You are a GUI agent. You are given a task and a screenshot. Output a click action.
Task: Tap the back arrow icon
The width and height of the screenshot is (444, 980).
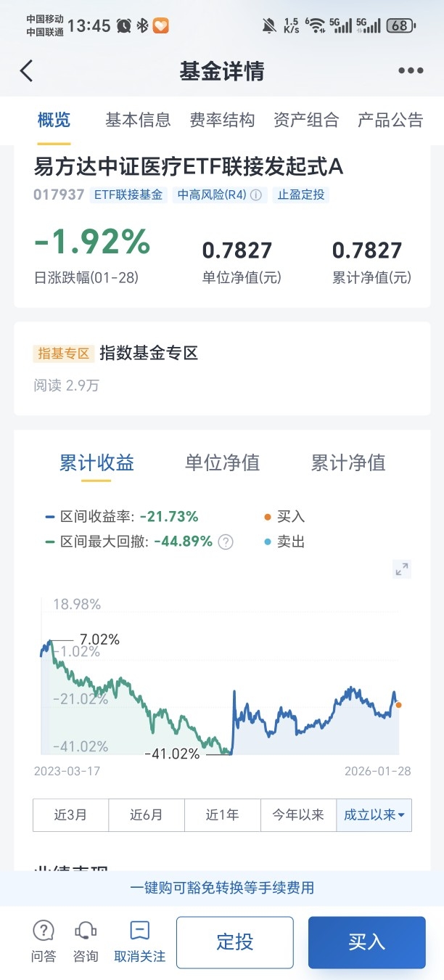pyautogui.click(x=27, y=71)
